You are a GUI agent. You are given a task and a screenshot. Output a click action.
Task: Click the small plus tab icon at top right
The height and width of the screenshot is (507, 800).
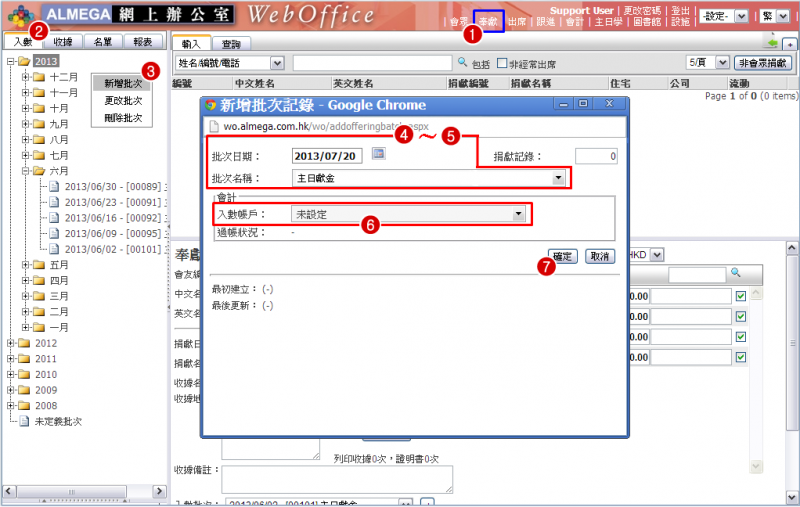tap(790, 45)
